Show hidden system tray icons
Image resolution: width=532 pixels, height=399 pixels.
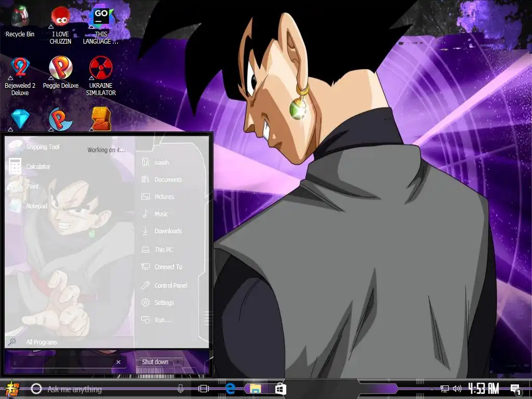(432, 389)
